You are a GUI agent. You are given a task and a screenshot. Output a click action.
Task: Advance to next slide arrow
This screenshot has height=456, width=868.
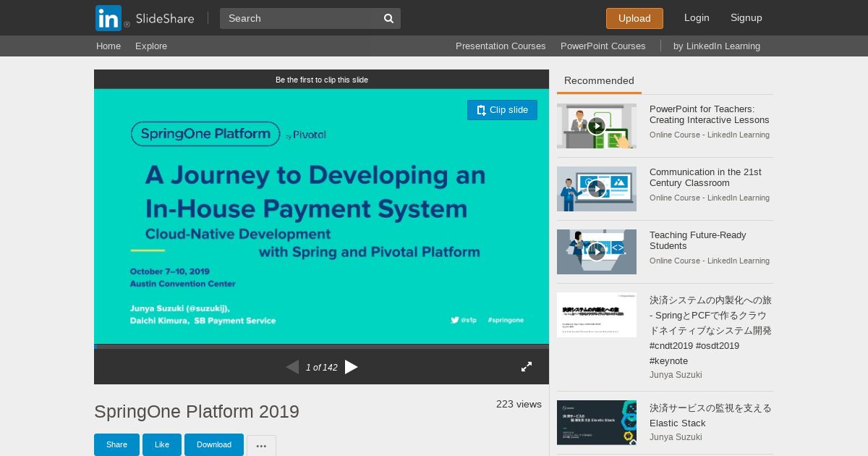pyautogui.click(x=352, y=367)
